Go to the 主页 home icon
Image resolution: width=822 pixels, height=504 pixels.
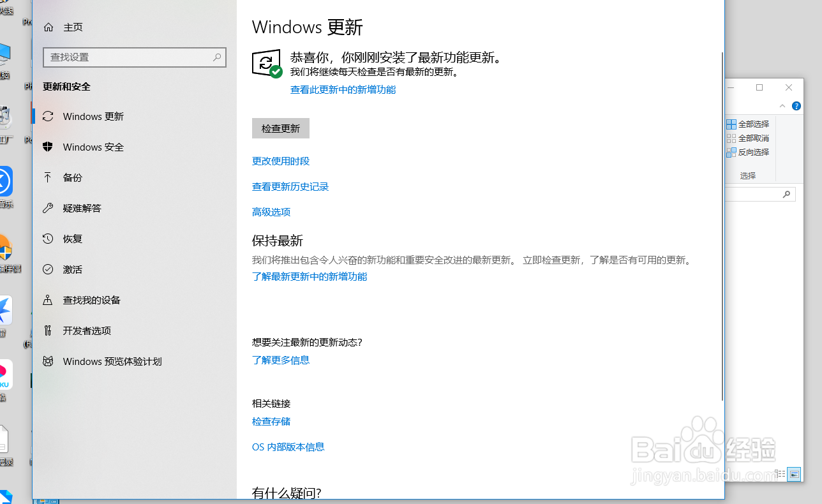point(48,27)
